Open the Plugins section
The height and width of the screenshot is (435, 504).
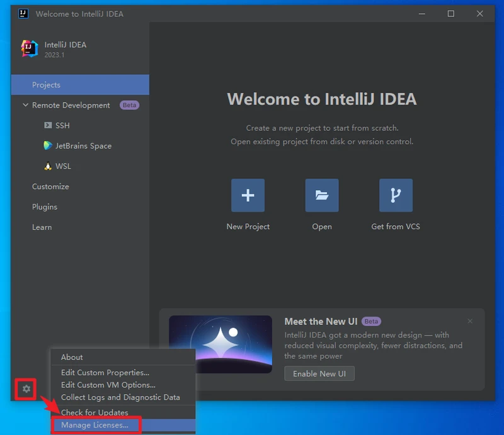click(x=45, y=206)
